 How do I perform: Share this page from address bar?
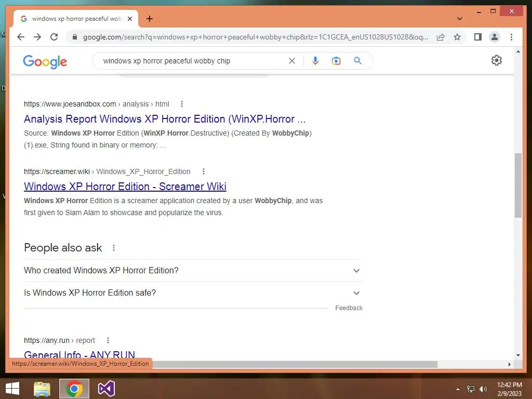[441, 37]
